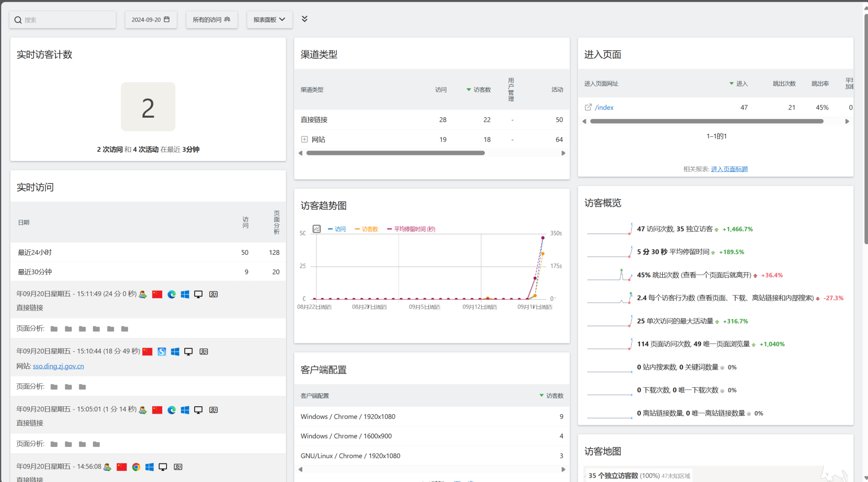Click the desktop device icon in 15:05:01 visit

(199, 410)
